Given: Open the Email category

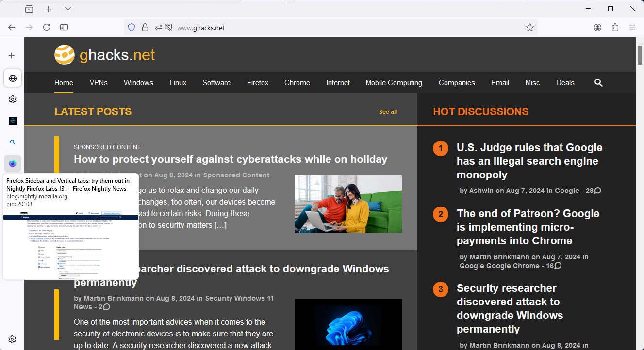Looking at the screenshot, I should click(500, 83).
